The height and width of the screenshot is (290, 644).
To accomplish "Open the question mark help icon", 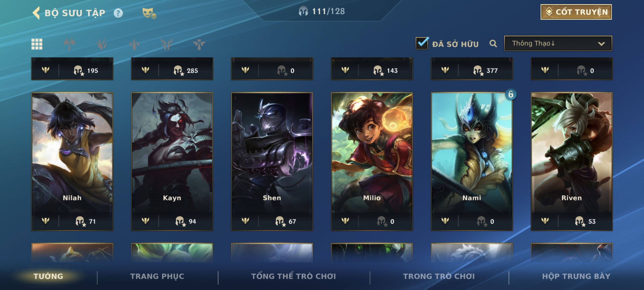I will pos(118,13).
